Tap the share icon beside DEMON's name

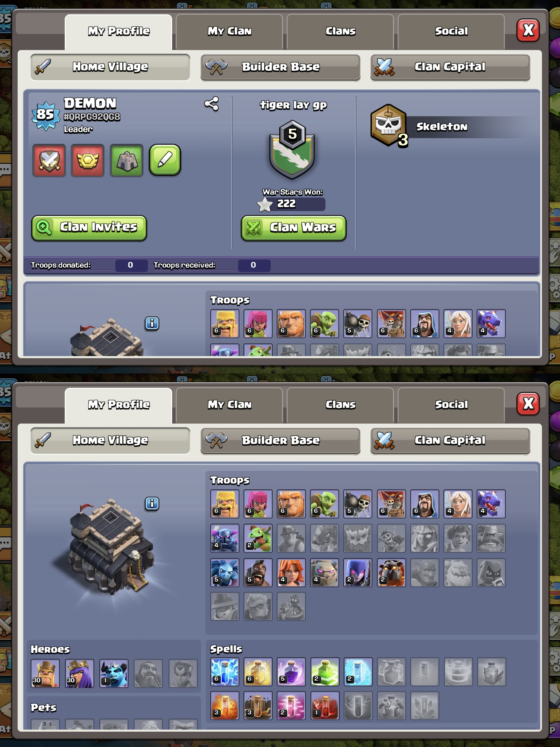212,104
